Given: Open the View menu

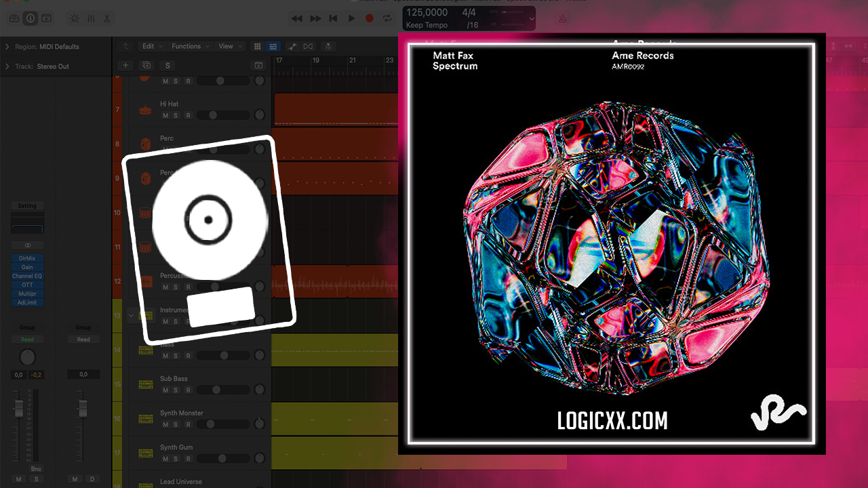Looking at the screenshot, I should (x=229, y=46).
